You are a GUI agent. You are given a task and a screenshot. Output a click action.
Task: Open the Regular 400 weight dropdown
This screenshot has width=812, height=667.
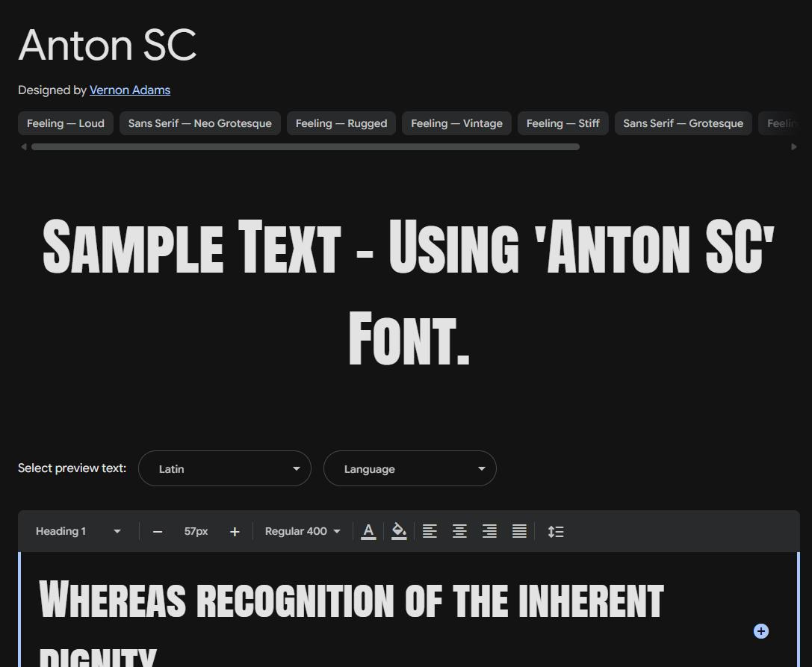(x=303, y=531)
